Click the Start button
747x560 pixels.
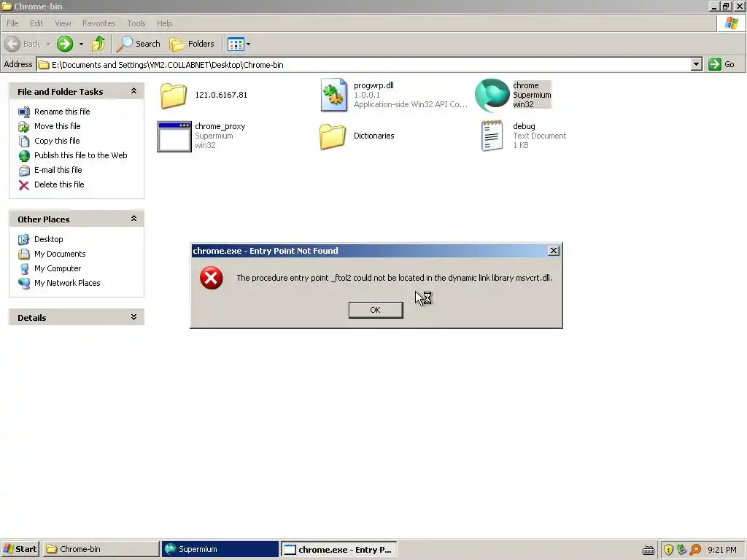(20, 549)
